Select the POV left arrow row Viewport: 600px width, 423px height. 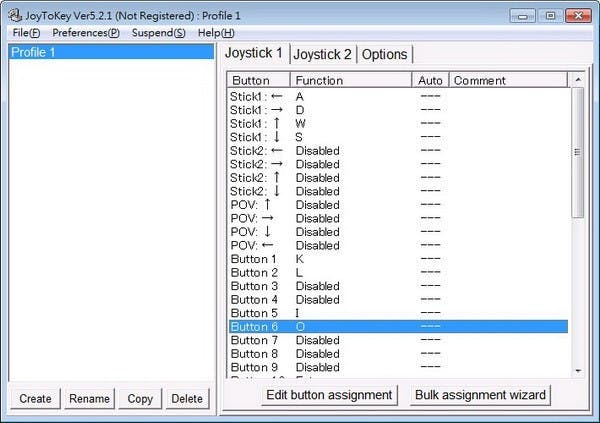pos(398,245)
